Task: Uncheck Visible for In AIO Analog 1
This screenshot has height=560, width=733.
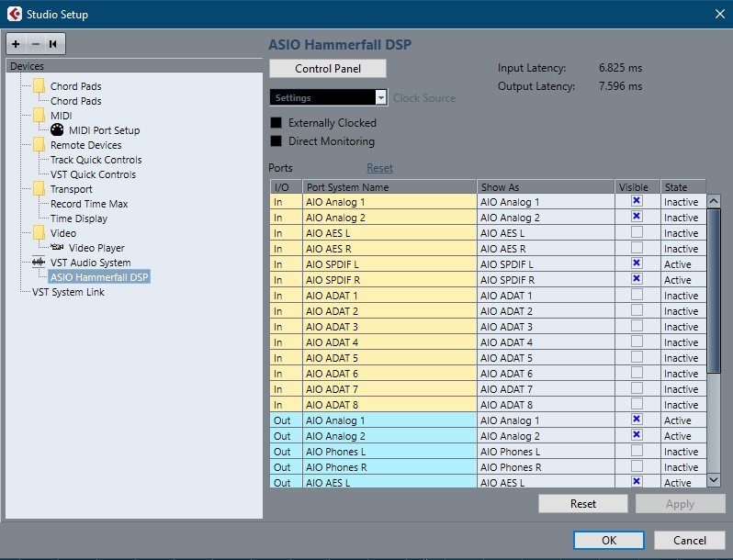Action: tap(637, 201)
